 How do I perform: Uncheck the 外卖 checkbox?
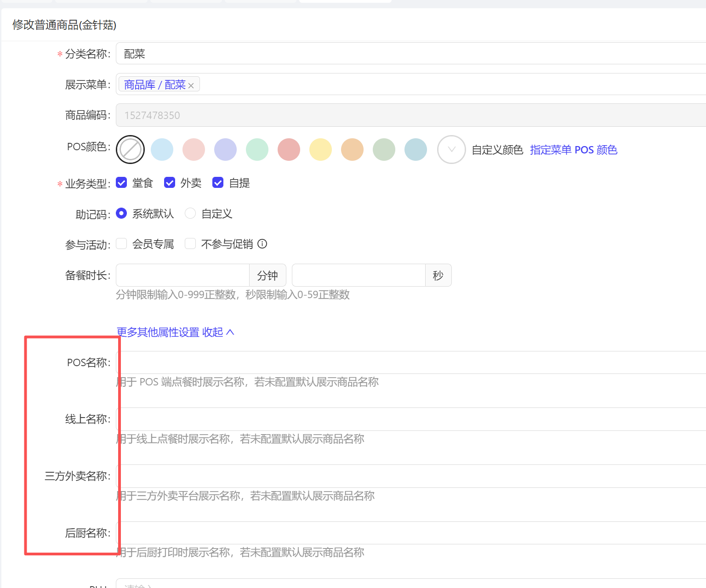pos(170,183)
